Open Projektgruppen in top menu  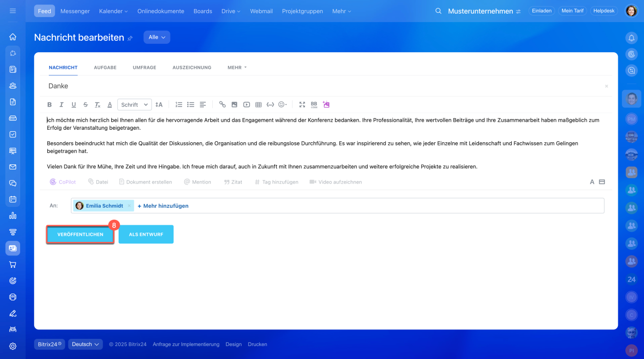click(302, 11)
